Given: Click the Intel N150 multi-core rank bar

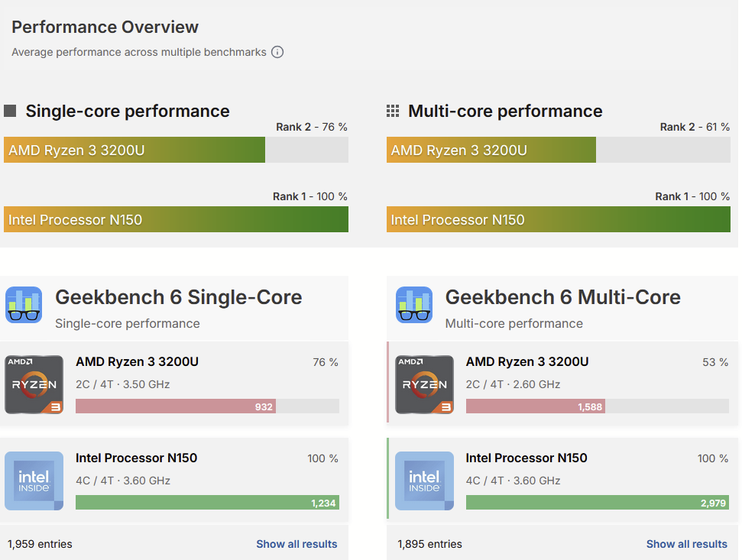Looking at the screenshot, I should coord(558,219).
